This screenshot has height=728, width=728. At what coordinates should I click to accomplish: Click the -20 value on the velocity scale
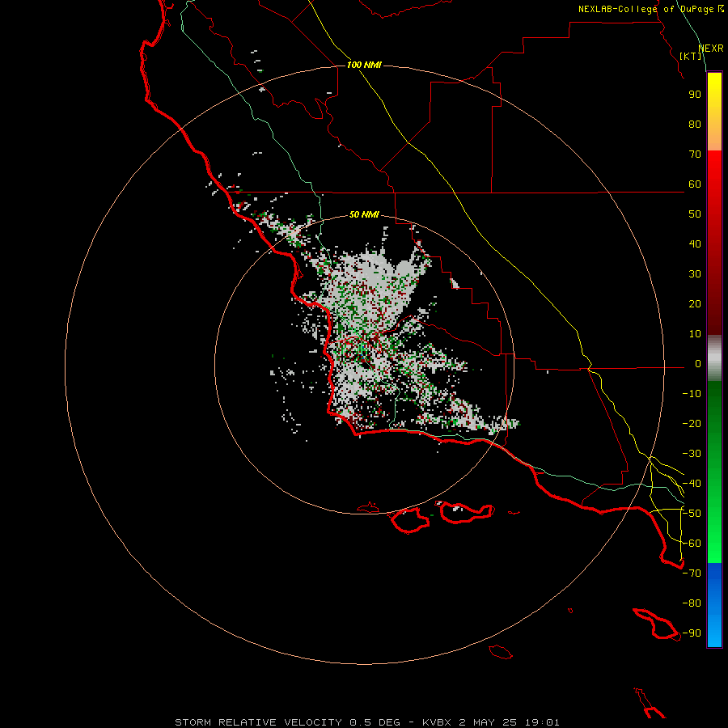692,423
